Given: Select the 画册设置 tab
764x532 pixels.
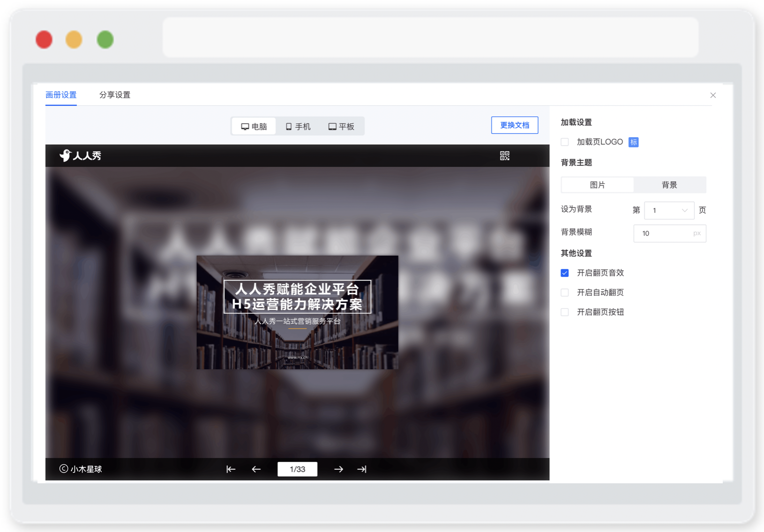Looking at the screenshot, I should click(x=61, y=95).
